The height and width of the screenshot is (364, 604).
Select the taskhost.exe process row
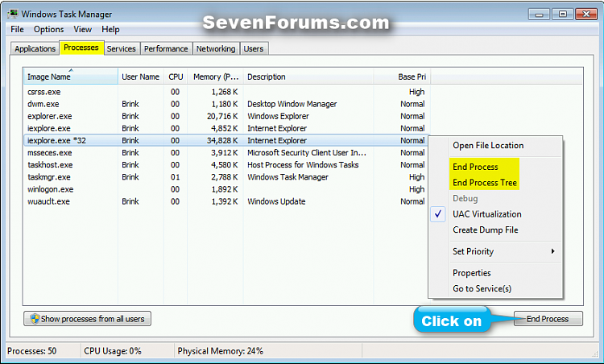(226, 165)
